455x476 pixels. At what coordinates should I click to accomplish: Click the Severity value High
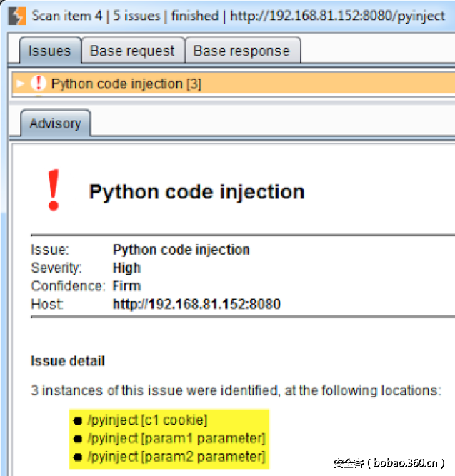click(x=126, y=268)
